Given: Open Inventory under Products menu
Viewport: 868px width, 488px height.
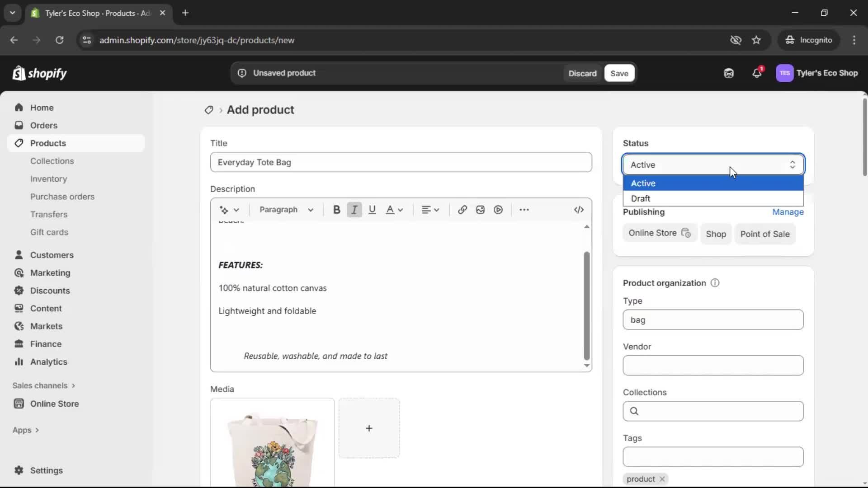Looking at the screenshot, I should coord(48,178).
